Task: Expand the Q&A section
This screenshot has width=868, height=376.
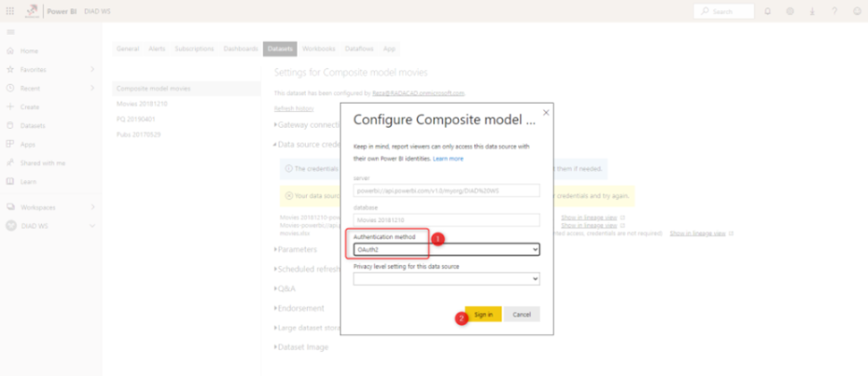Action: pos(285,289)
